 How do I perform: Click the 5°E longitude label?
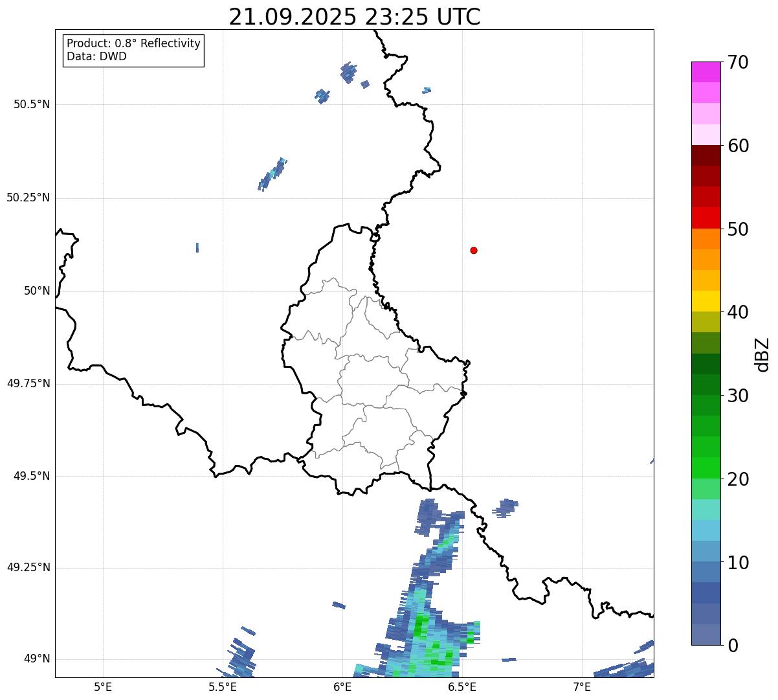coord(103,686)
